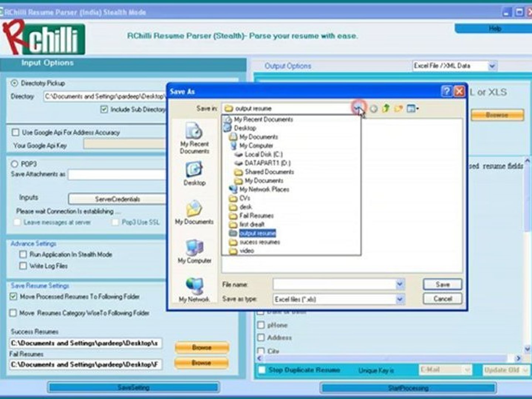Open My Documents in the places bar
This screenshot has width=532, height=399.
click(194, 212)
